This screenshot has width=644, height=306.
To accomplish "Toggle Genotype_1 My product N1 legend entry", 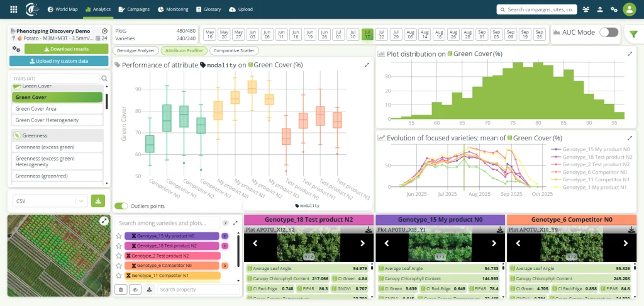I will 589,187.
